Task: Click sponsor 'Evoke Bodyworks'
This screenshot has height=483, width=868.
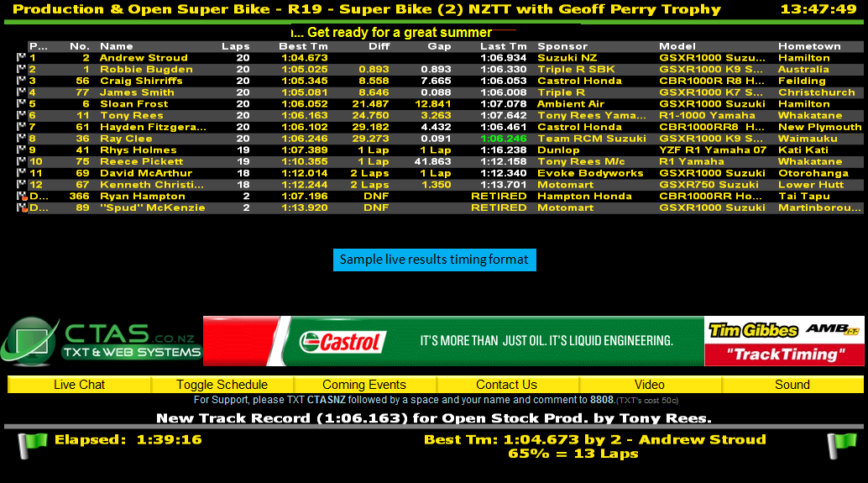Action: 590,173
